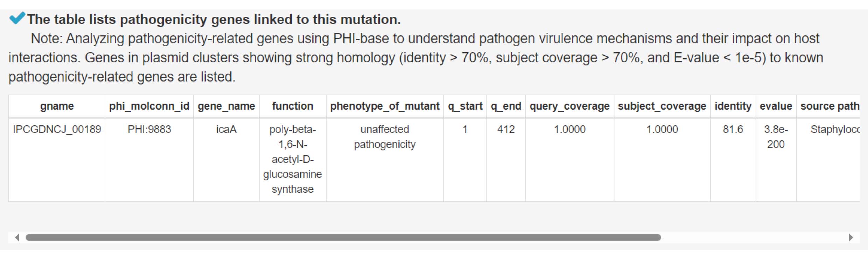This screenshot has width=868, height=262.
Task: Click the horizontal scrollbar thumb
Action: coord(343,237)
